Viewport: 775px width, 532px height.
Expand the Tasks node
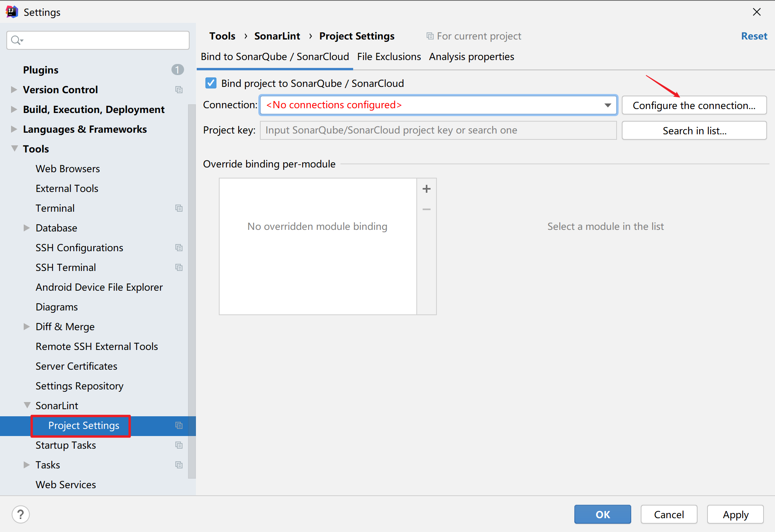pos(26,465)
